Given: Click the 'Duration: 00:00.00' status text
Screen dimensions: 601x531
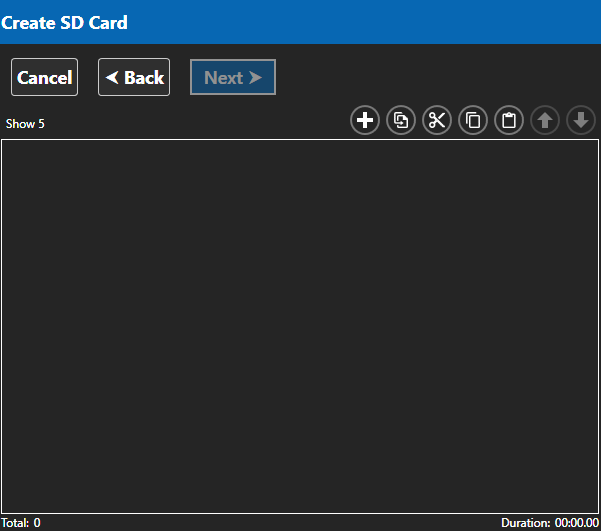Looking at the screenshot, I should [550, 523].
